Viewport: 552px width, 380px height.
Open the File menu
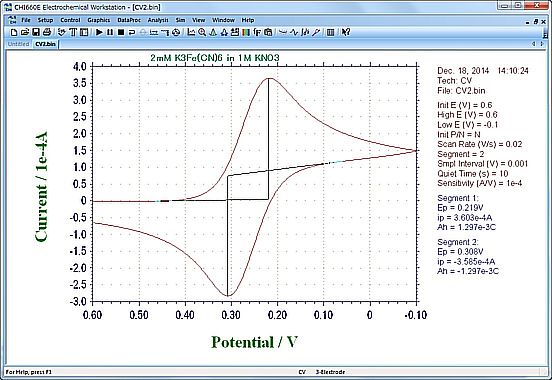[x=26, y=20]
